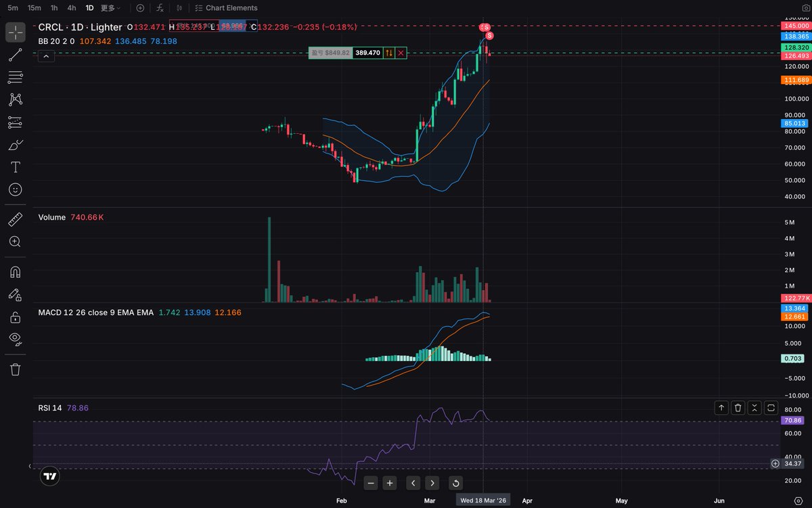Zoom out with minus button
Screen dimensions: 812x508
pyautogui.click(x=370, y=483)
